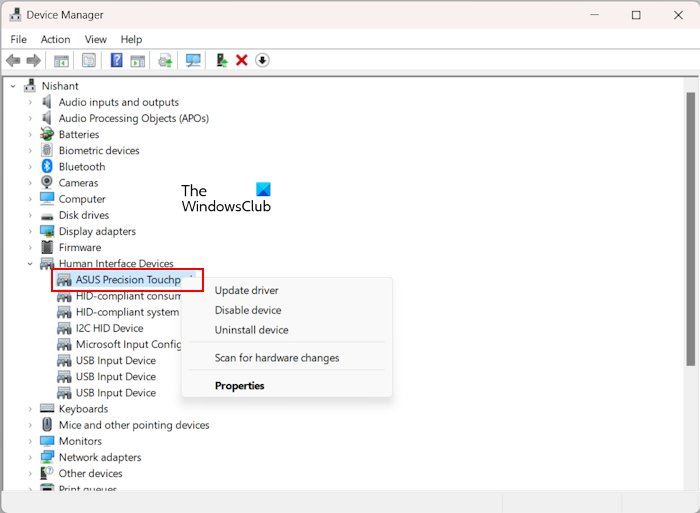Expand the Batteries node
This screenshot has height=513, width=700.
click(30, 134)
